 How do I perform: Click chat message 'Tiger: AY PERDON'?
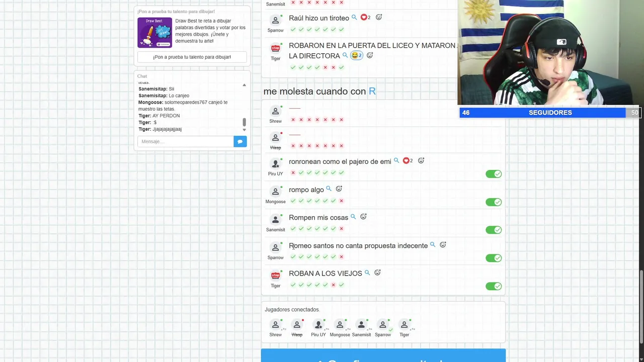click(159, 116)
